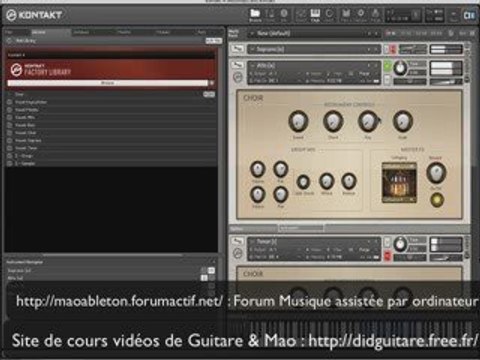Open the Options dialog gear icon

(361, 15)
